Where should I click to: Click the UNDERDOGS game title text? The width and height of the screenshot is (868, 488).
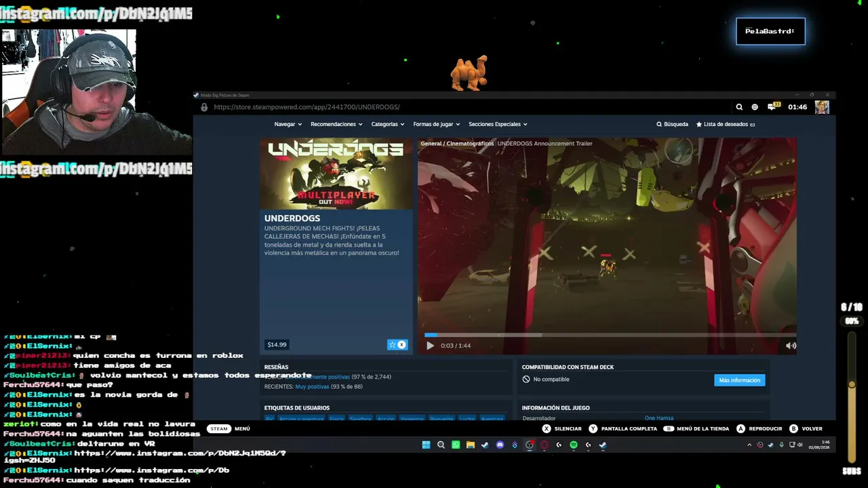pyautogui.click(x=292, y=218)
